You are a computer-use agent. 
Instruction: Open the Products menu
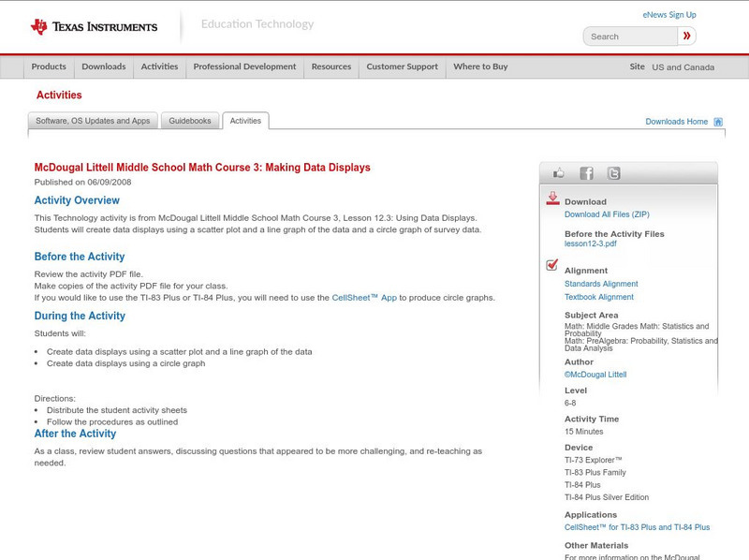[x=49, y=66]
